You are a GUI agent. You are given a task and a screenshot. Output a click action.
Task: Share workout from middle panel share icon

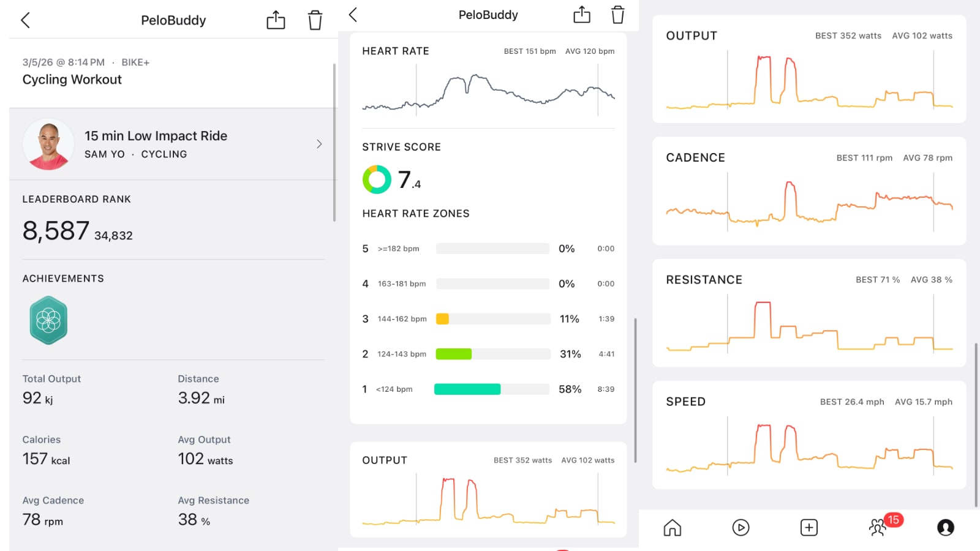tap(581, 15)
